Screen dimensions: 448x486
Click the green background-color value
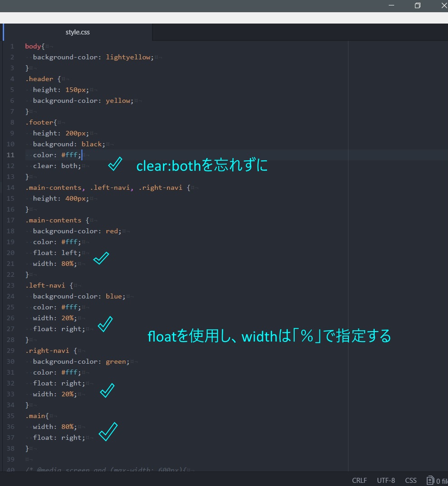click(116, 361)
